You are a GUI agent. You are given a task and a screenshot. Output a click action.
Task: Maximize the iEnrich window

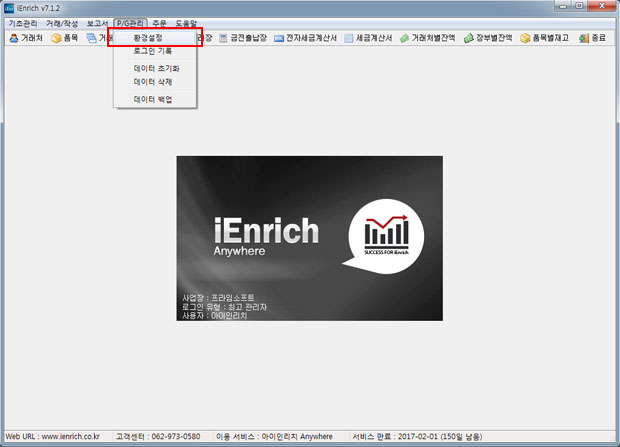pyautogui.click(x=579, y=6)
